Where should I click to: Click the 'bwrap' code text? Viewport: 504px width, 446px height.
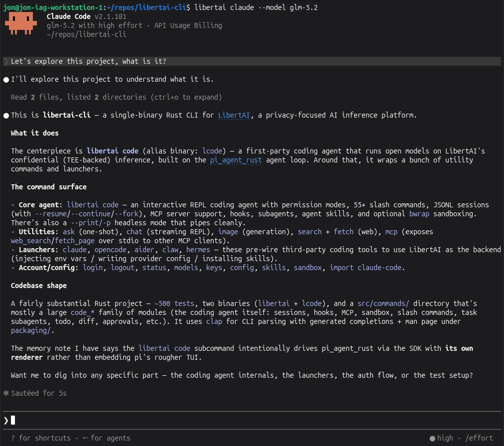[419, 214]
